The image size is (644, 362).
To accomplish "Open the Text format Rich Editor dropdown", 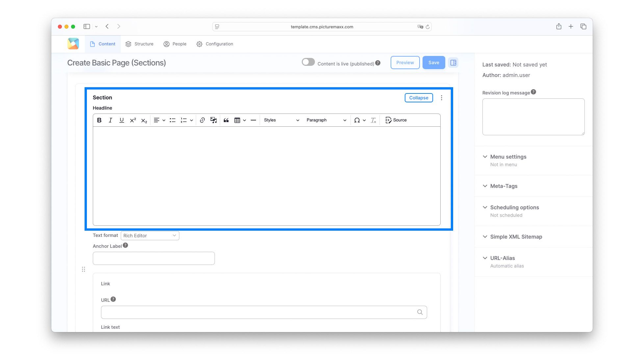I will (x=150, y=235).
